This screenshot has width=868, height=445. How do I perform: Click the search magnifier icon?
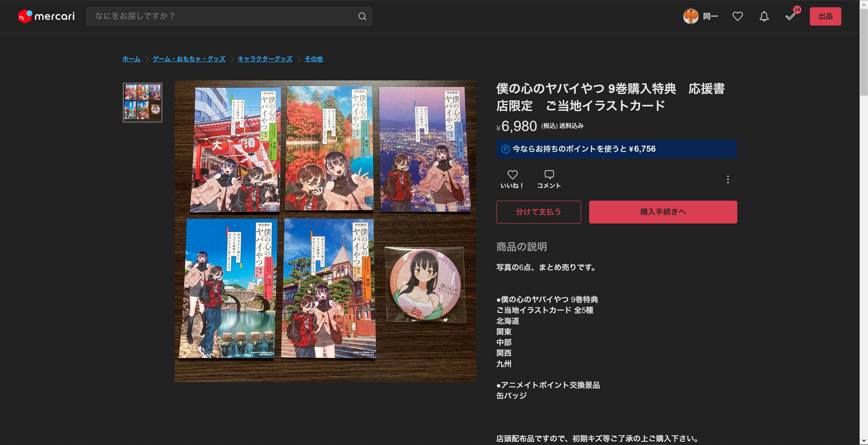[x=362, y=16]
